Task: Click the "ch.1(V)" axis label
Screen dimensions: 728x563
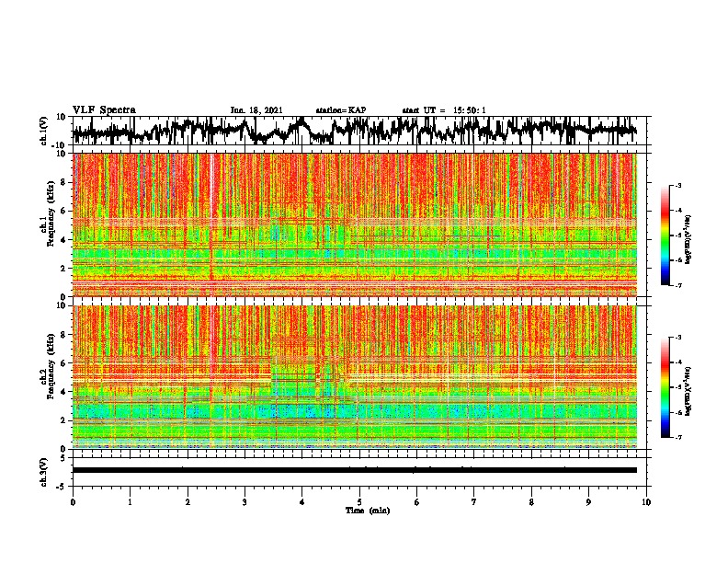Action: tap(44, 131)
